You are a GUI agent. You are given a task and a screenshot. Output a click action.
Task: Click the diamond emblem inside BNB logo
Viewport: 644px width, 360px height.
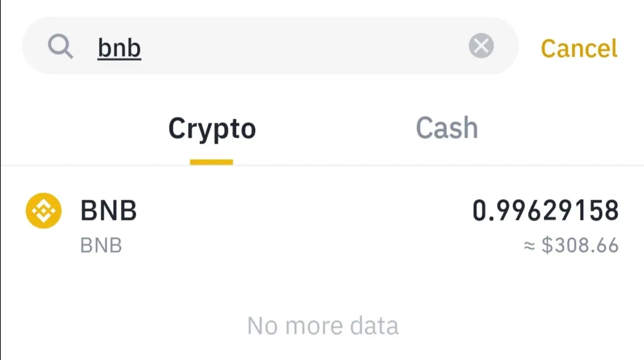(x=44, y=210)
